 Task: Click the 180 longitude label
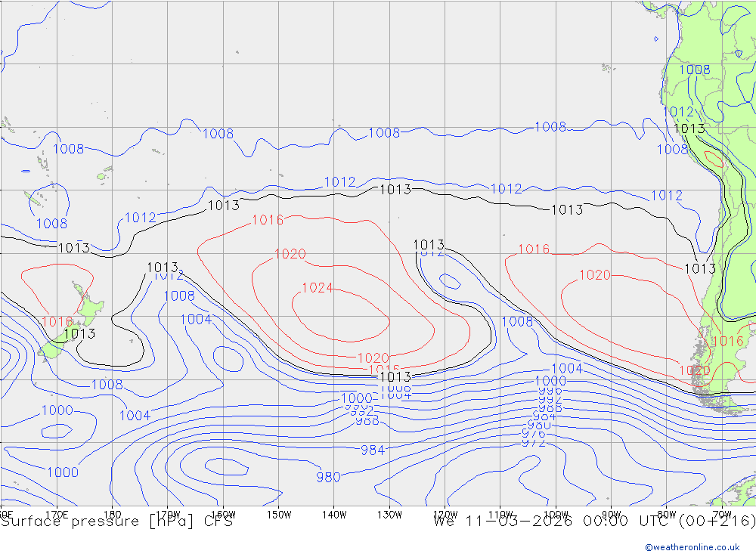click(x=113, y=515)
